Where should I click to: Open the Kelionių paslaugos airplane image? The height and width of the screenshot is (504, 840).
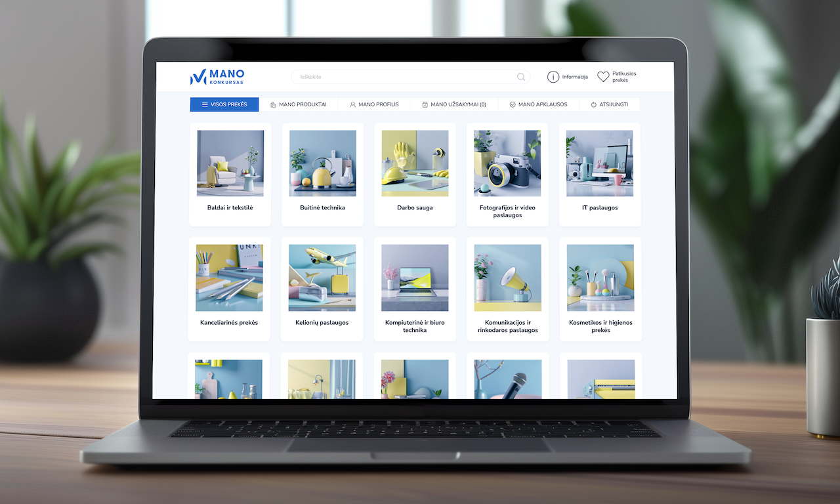coord(322,278)
